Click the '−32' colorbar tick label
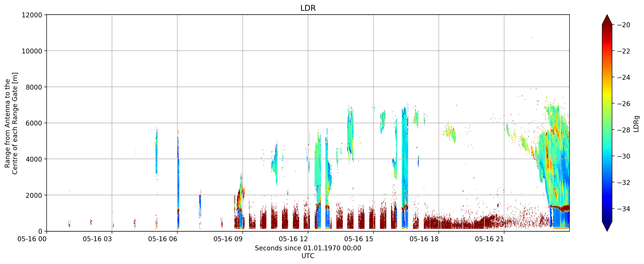The width and height of the screenshot is (644, 264). click(623, 183)
